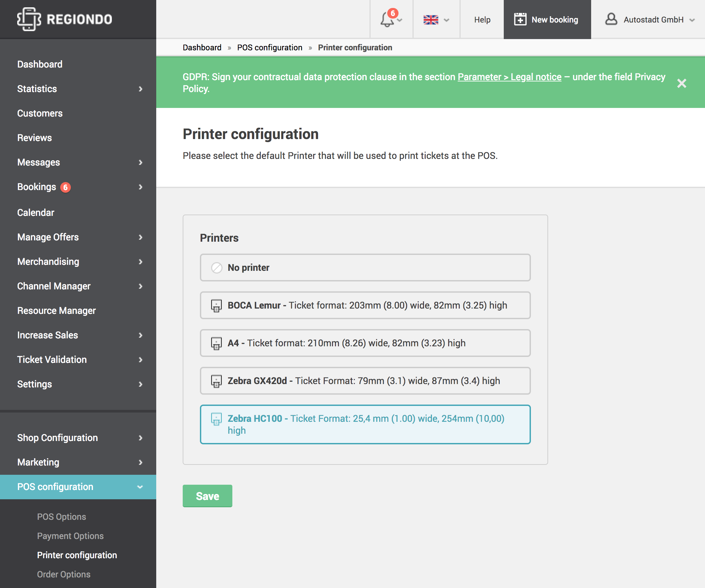Expand the Marketing chevron

click(x=140, y=463)
